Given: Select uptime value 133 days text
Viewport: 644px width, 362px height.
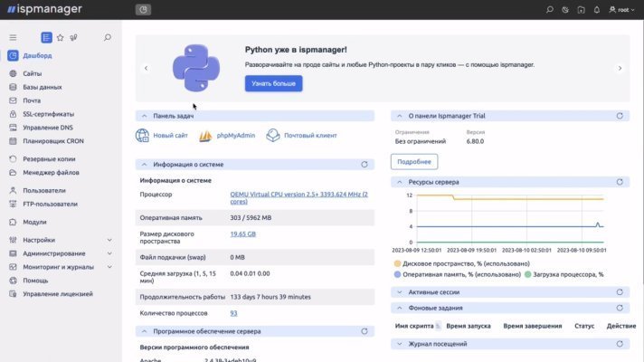Looking at the screenshot, I should point(270,297).
